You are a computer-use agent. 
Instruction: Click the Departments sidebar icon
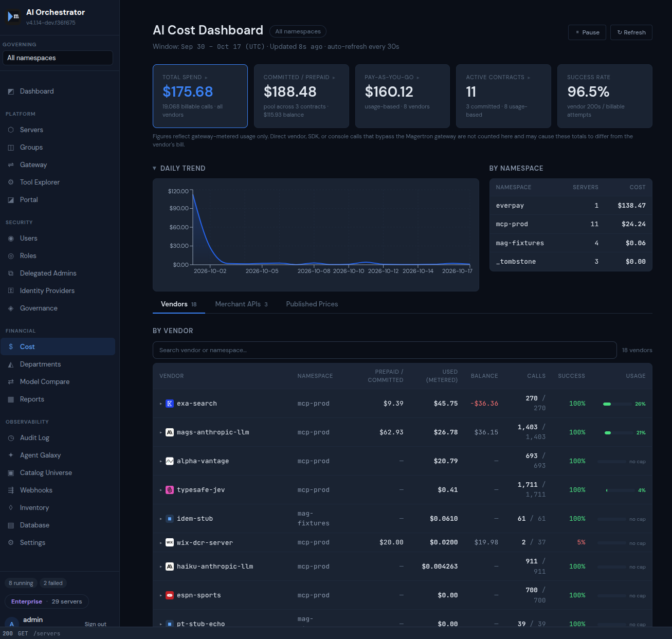(x=11, y=364)
